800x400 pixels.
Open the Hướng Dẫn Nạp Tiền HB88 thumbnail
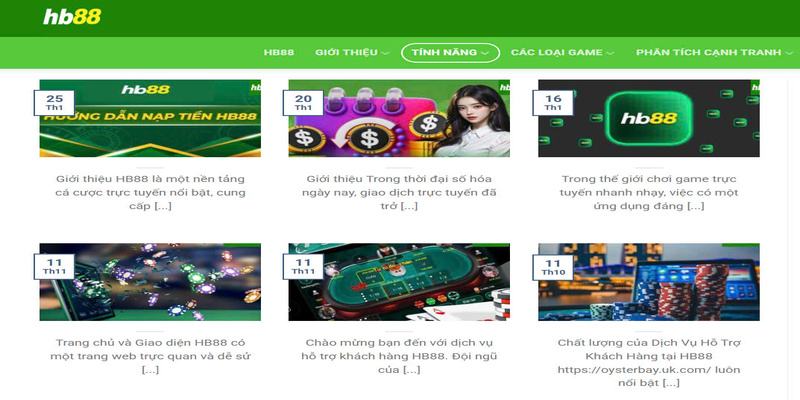pyautogui.click(x=150, y=118)
